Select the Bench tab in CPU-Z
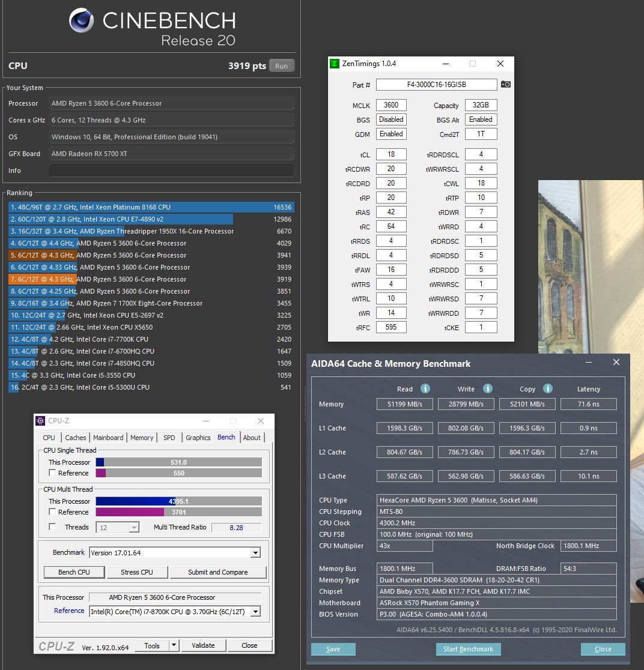The image size is (644, 670). pos(226,437)
